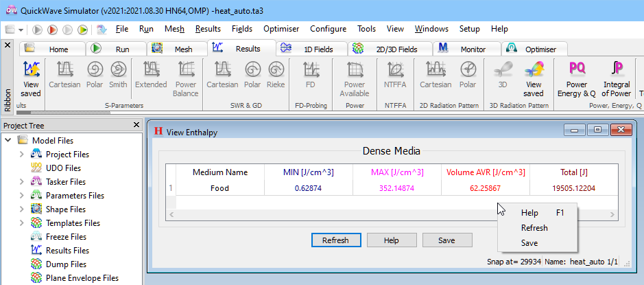Viewport: 644px width, 285px height.
Task: Select Freeze Files in Project Tree
Action: (67, 236)
